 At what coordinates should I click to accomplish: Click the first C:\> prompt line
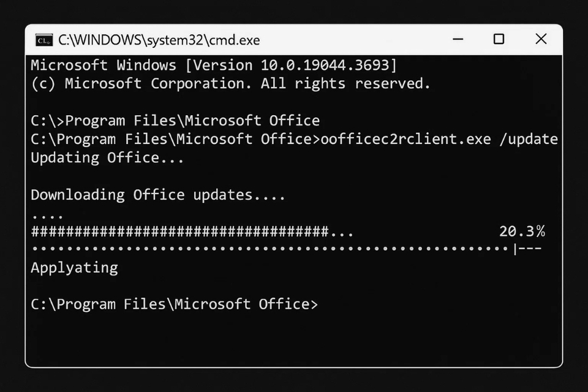[x=175, y=121]
